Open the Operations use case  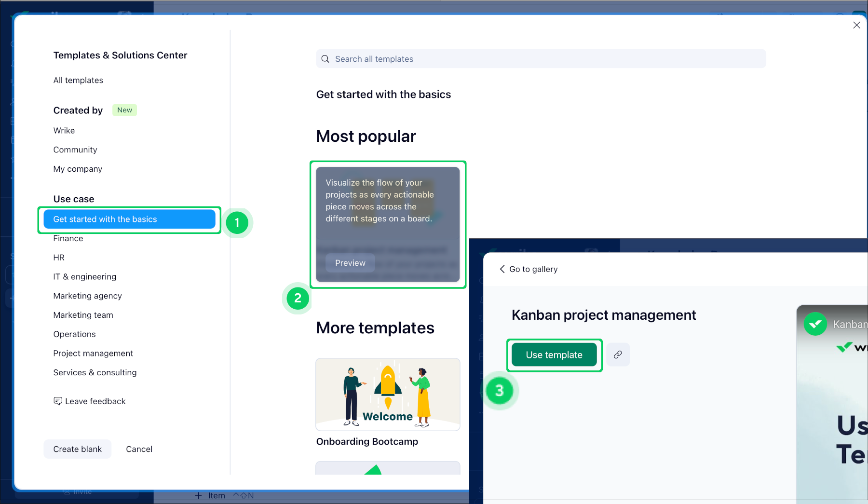point(74,334)
